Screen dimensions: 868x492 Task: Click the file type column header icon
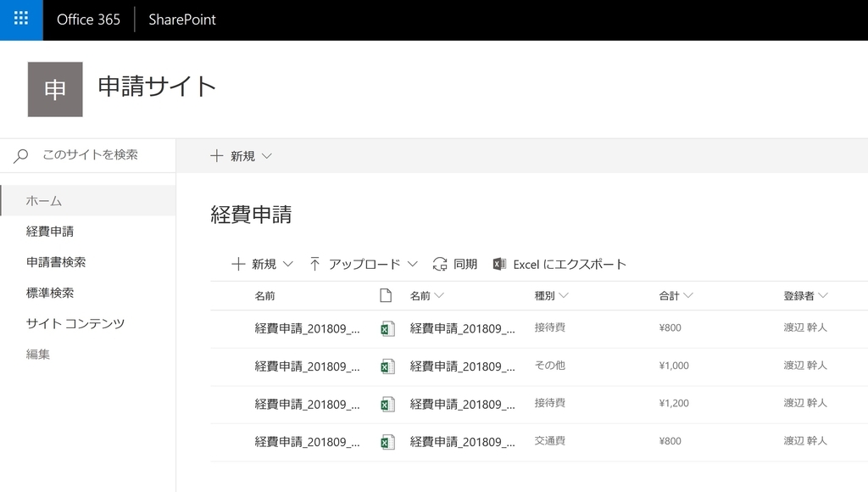(386, 294)
